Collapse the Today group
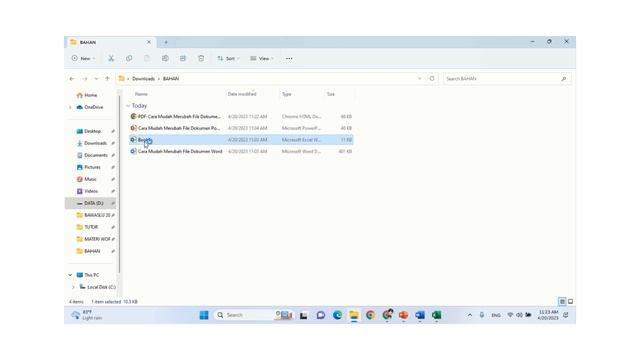640x360 pixels. click(128, 106)
